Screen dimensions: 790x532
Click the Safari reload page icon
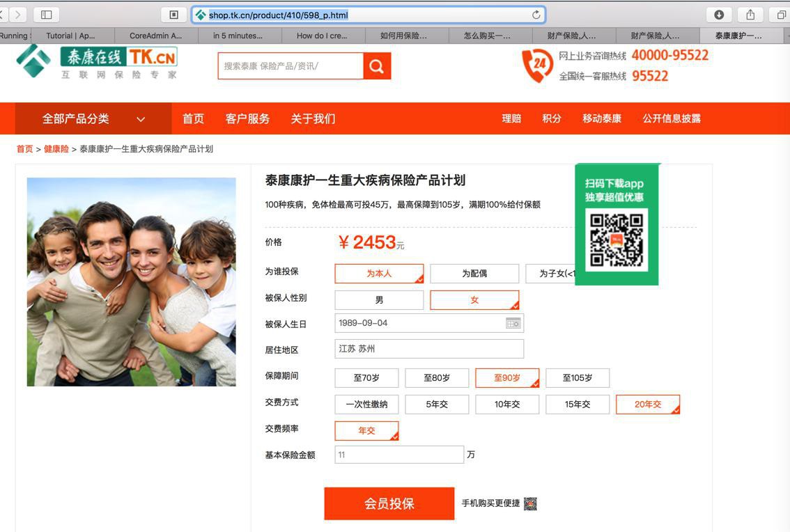click(x=536, y=15)
